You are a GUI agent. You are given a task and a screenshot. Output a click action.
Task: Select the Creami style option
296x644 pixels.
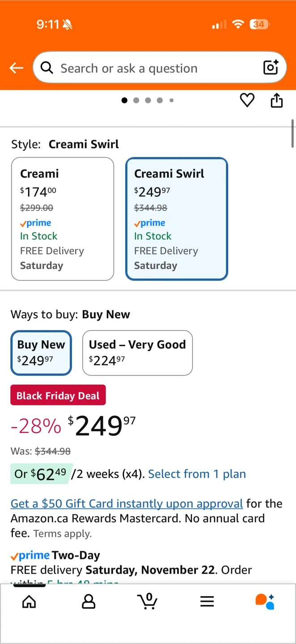click(63, 219)
